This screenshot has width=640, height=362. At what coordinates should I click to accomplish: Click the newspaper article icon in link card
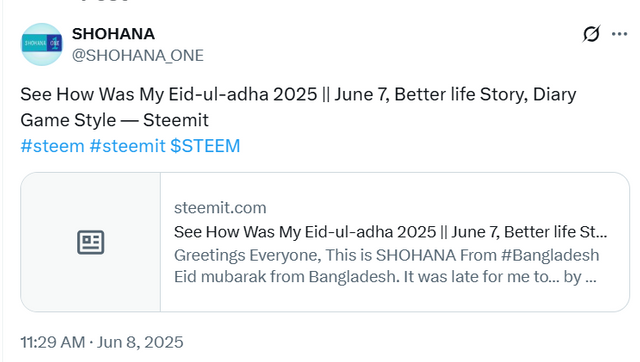[x=91, y=242]
